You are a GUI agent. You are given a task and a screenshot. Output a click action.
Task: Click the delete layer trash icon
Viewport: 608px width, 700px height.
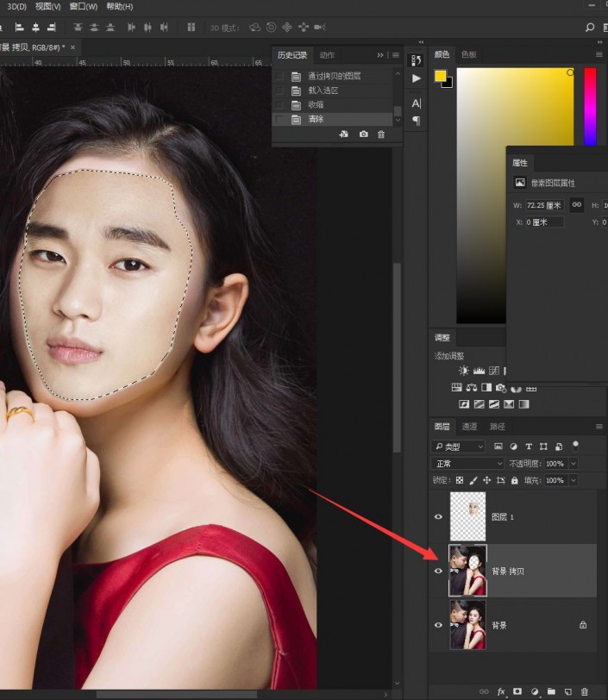pyautogui.click(x=585, y=691)
